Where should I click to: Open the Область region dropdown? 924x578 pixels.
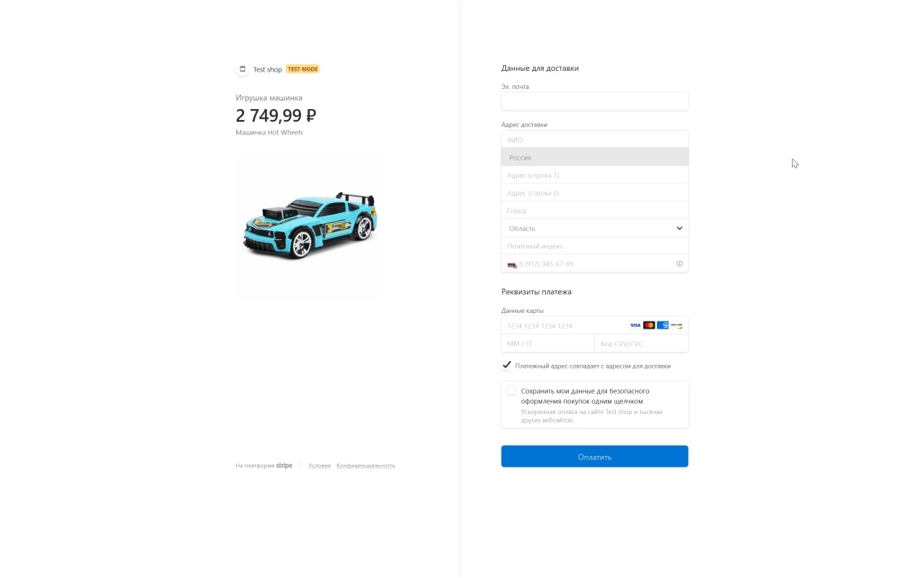594,228
